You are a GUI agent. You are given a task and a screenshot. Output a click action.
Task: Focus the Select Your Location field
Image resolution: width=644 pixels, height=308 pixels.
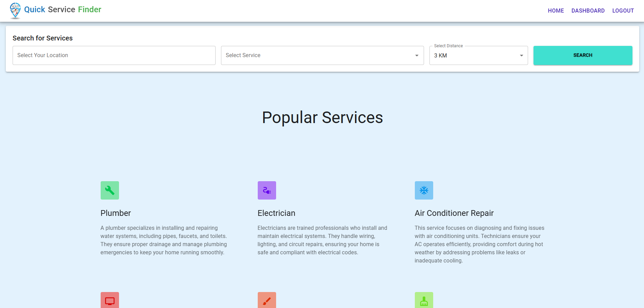(114, 55)
